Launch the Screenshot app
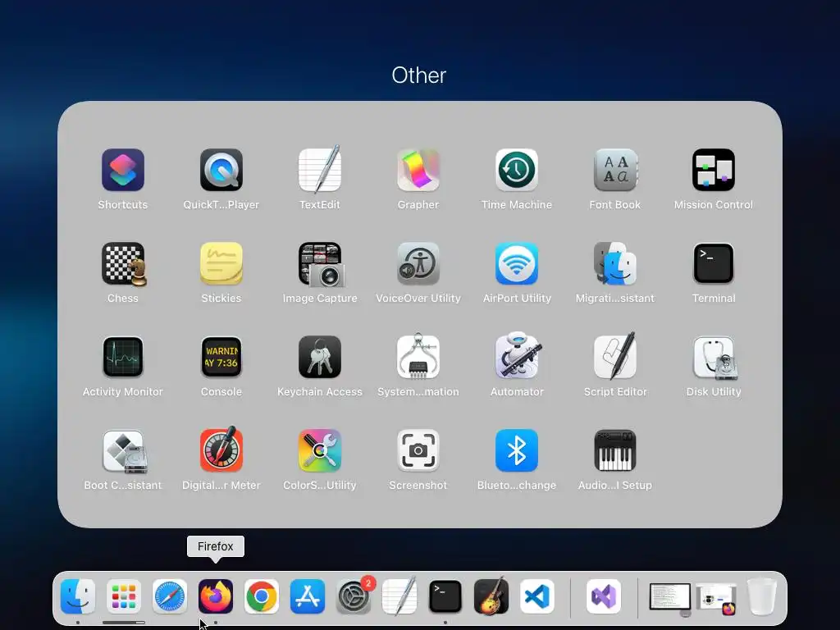Screen dimensions: 840x630 coord(418,450)
